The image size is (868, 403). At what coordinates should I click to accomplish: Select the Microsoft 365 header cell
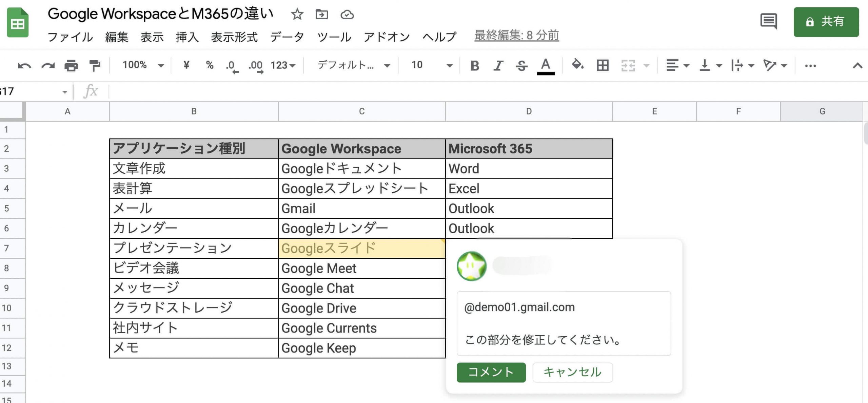(529, 149)
